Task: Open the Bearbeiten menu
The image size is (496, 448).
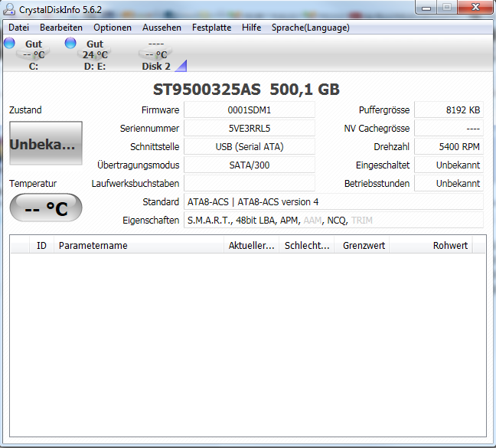Action: pos(61,28)
